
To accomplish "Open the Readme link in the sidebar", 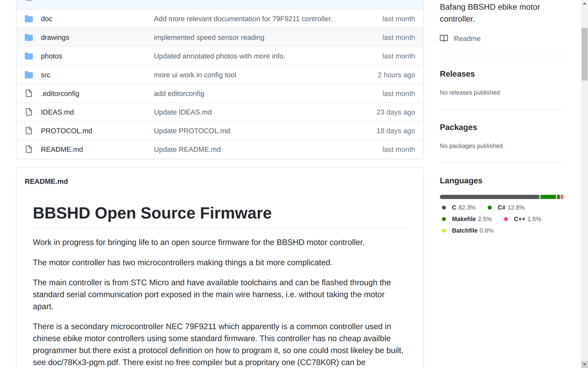I will (467, 38).
